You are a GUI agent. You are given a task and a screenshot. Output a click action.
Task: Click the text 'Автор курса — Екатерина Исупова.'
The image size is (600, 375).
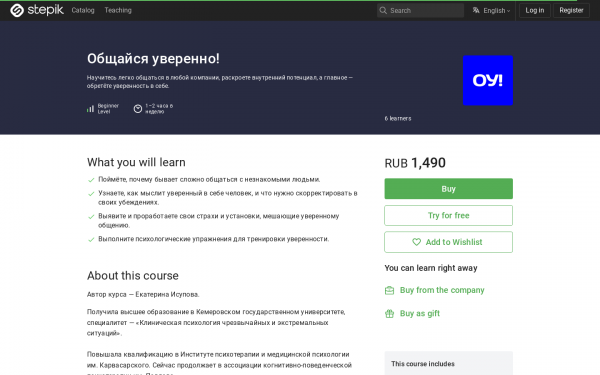click(143, 294)
